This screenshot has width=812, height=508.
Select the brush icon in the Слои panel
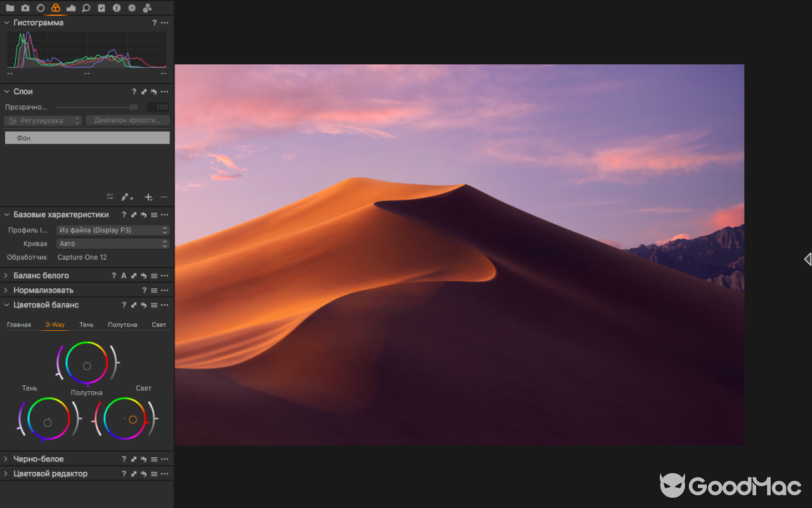pos(124,197)
